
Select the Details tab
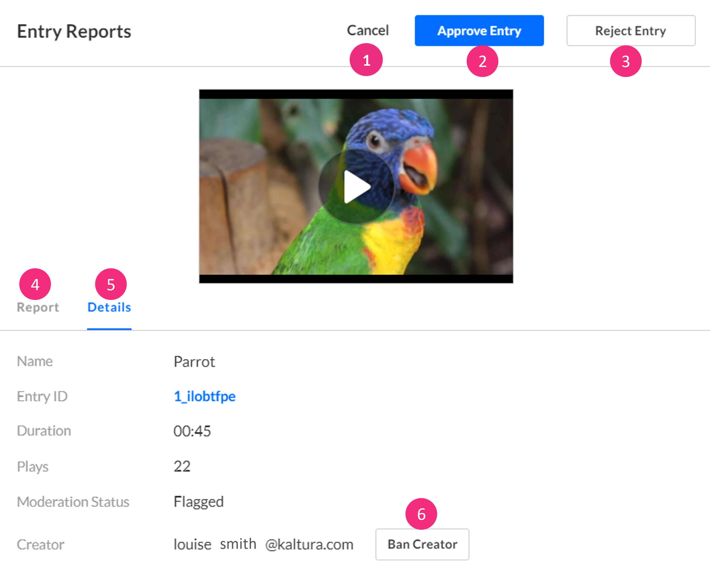tap(109, 307)
